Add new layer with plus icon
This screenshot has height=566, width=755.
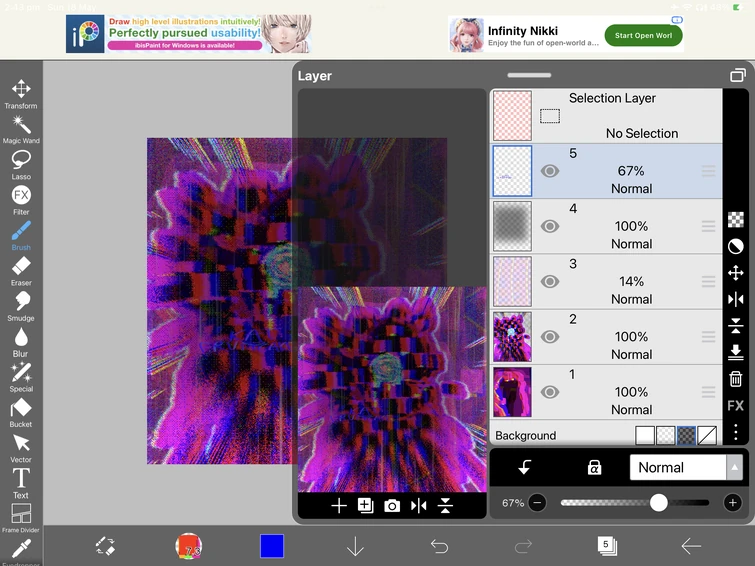click(339, 506)
